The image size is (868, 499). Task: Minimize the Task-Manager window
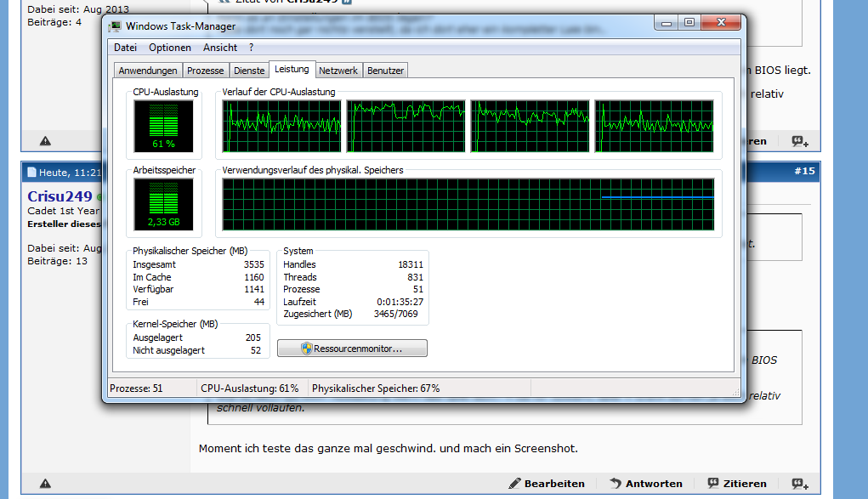pyautogui.click(x=667, y=23)
